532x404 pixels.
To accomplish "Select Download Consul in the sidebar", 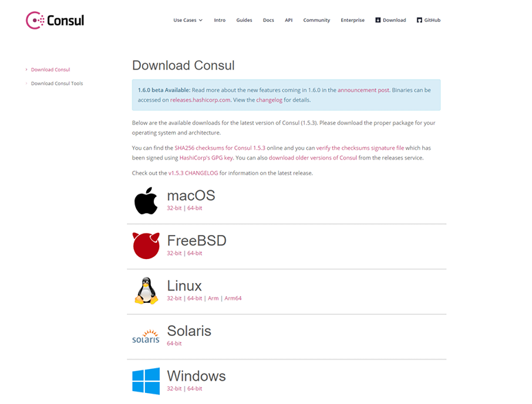I will point(50,69).
